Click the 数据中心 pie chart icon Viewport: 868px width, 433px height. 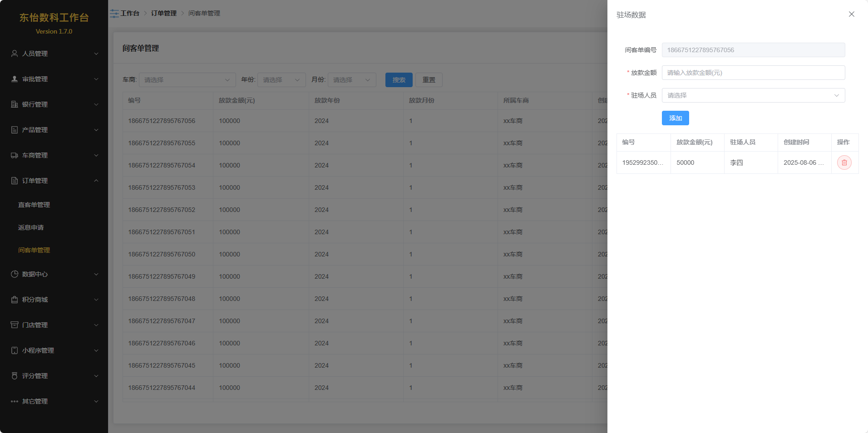coord(15,274)
